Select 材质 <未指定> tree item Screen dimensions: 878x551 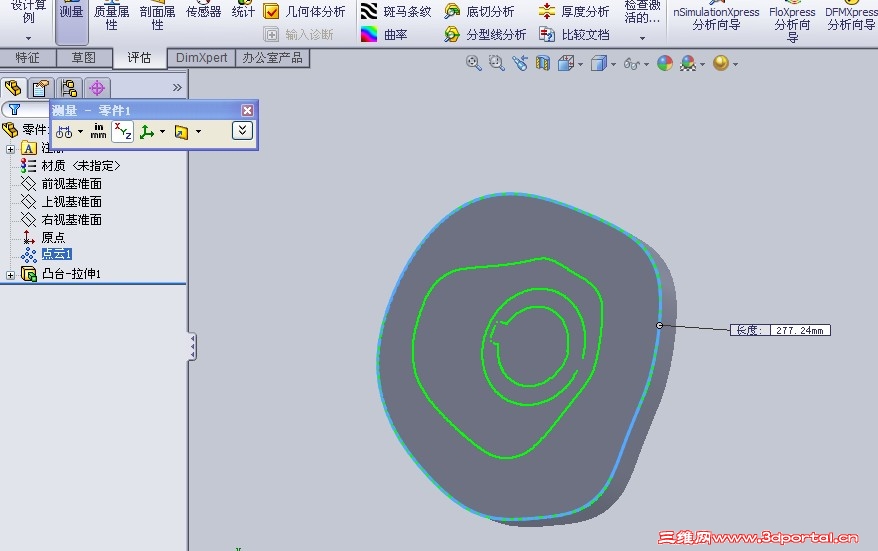[x=71, y=166]
